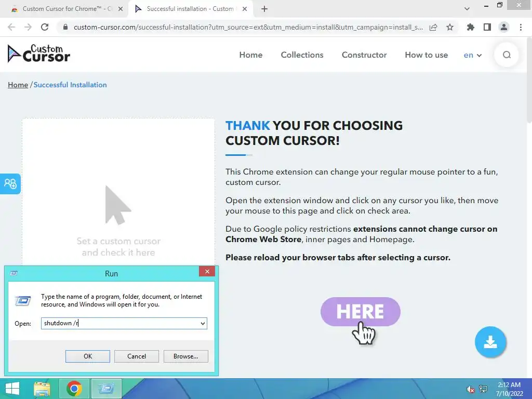Click the site lock icon in address bar
Viewport: 532px width, 399px height.
[x=65, y=27]
